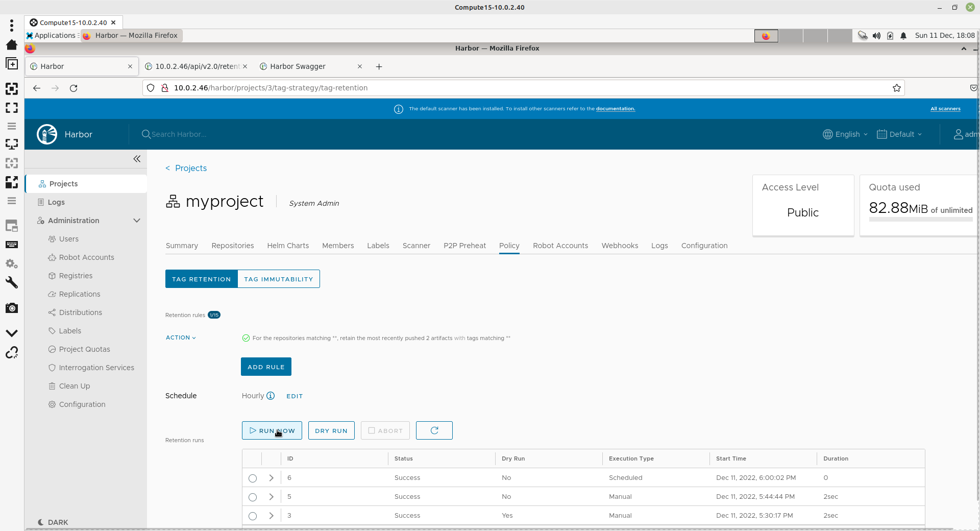Click the Hourly schedule info icon
The width and height of the screenshot is (980, 531).
[x=271, y=396]
